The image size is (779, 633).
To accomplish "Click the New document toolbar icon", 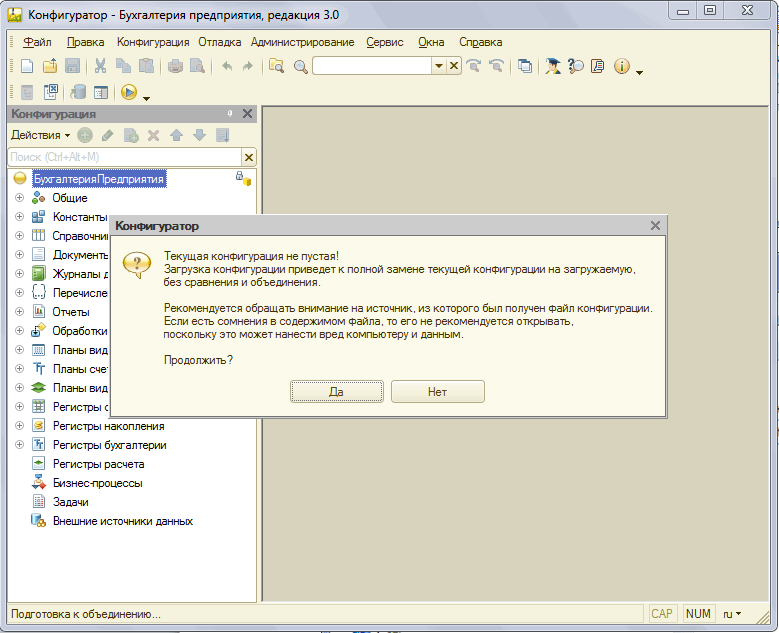I will tap(27, 66).
